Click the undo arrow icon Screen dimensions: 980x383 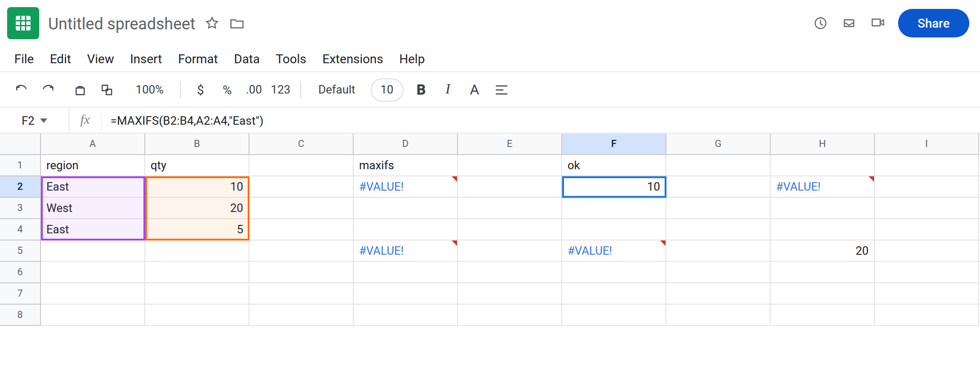point(21,90)
